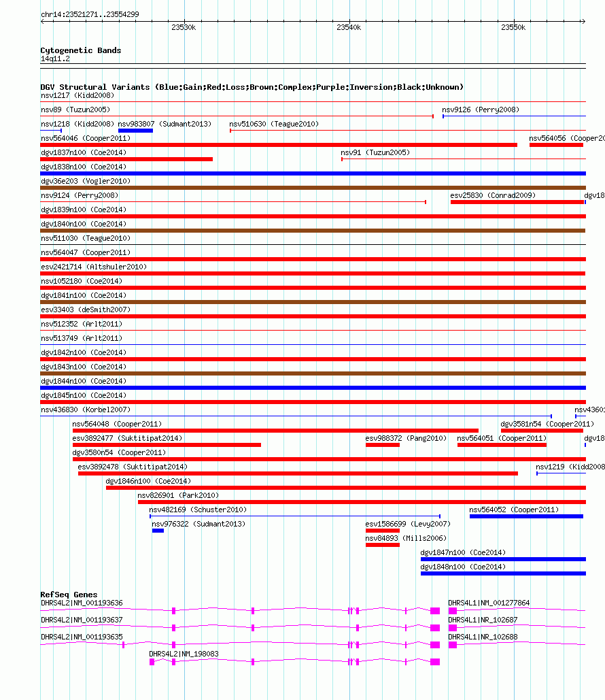This screenshot has height=700, width=605.
Task: Open dgv36e203 (Vogler2010) complex variant
Action: click(x=313, y=188)
